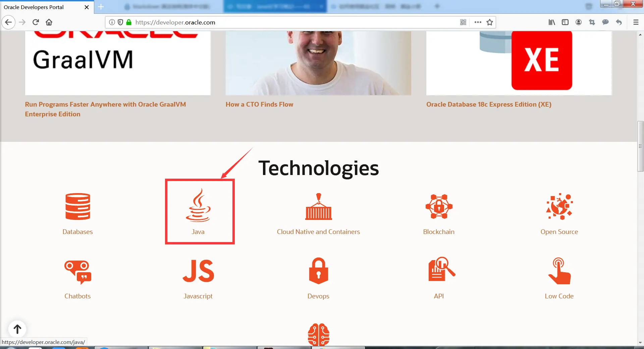This screenshot has width=644, height=349.
Task: Take a screenshot with crop tool
Action: [592, 22]
